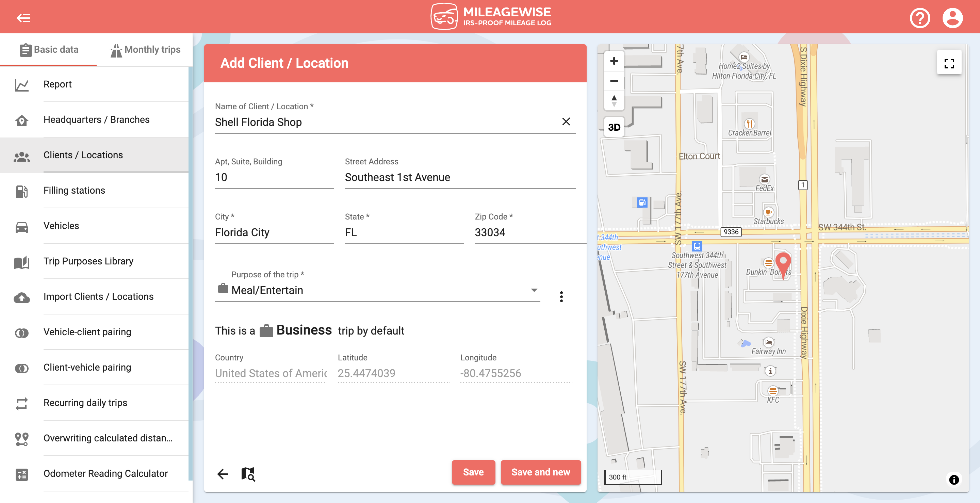Click the Street Address input field
Image resolution: width=980 pixels, height=503 pixels.
click(x=460, y=177)
